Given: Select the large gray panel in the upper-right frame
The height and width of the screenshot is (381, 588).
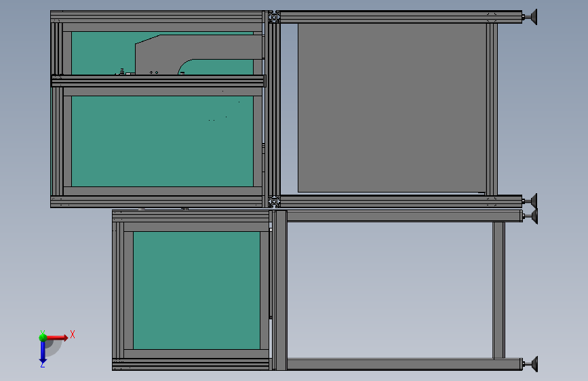Looking at the screenshot, I should pyautogui.click(x=392, y=108).
